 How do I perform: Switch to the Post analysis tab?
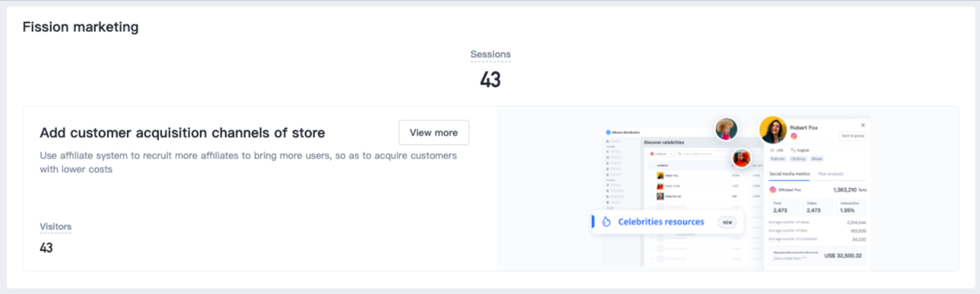click(x=831, y=174)
